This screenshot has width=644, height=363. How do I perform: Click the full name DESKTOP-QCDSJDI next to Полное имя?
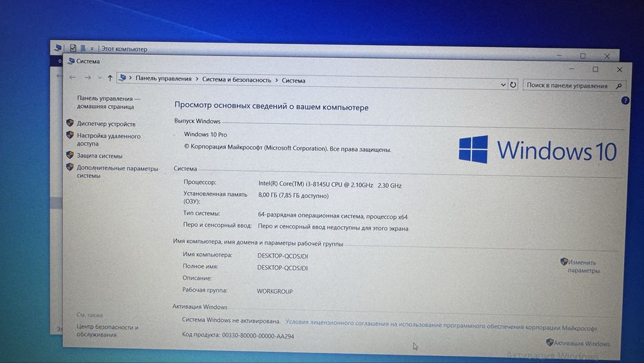[282, 268]
